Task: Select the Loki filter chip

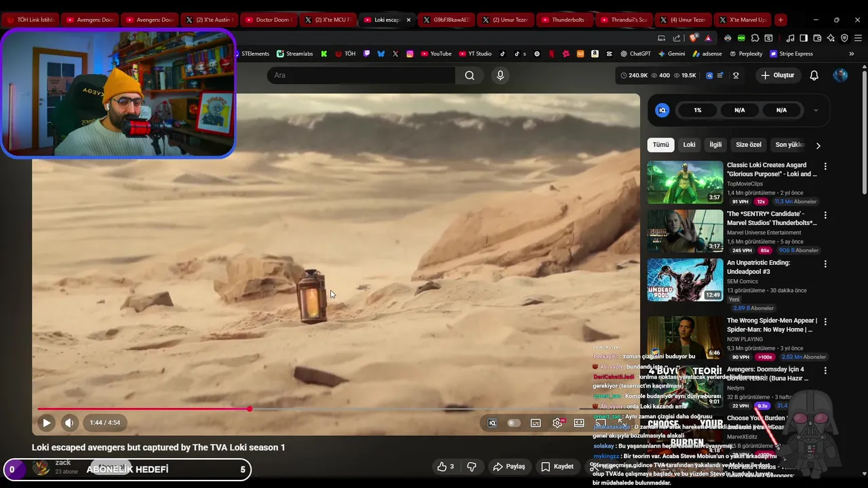Action: click(x=689, y=144)
